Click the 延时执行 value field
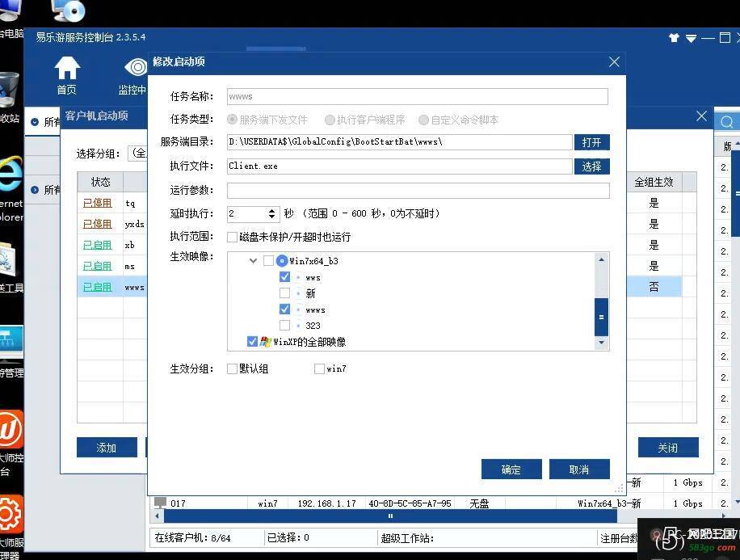Screen dimensions: 740x560 247,214
